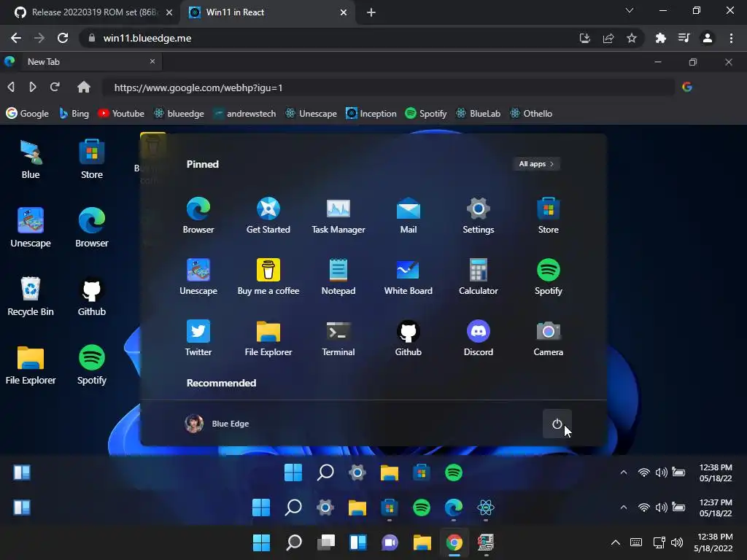
Task: Select the Win11 in React Chrome tab
Action: [x=267, y=12]
